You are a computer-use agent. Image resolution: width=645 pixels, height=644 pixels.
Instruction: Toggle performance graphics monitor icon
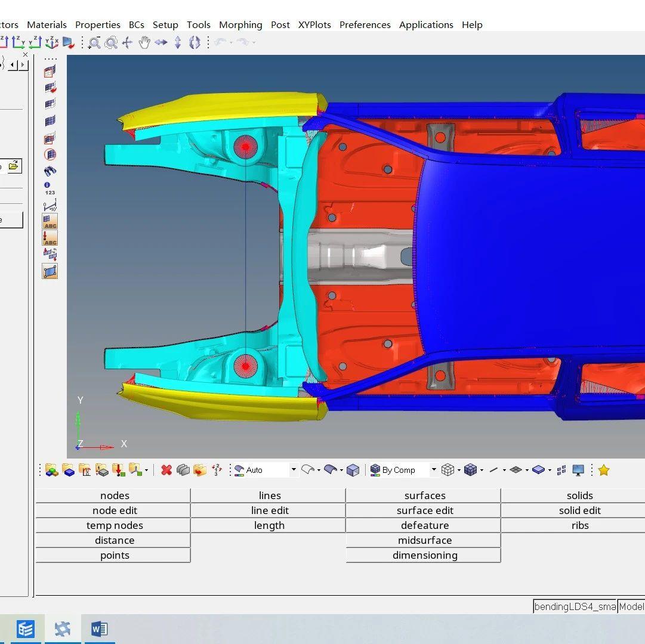[x=578, y=470]
